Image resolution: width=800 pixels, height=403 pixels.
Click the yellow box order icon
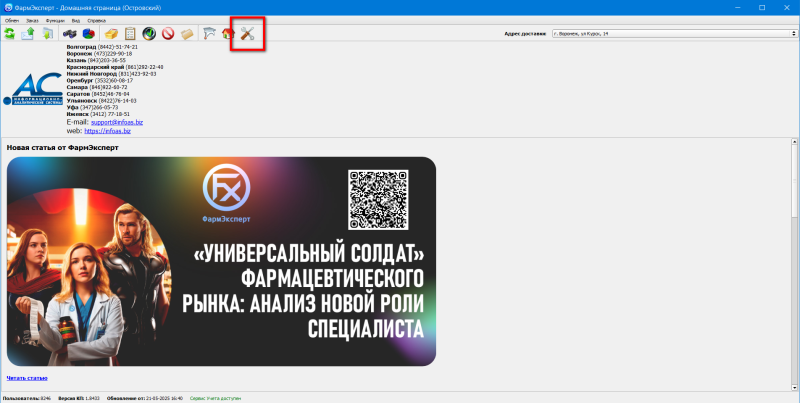[x=111, y=35]
